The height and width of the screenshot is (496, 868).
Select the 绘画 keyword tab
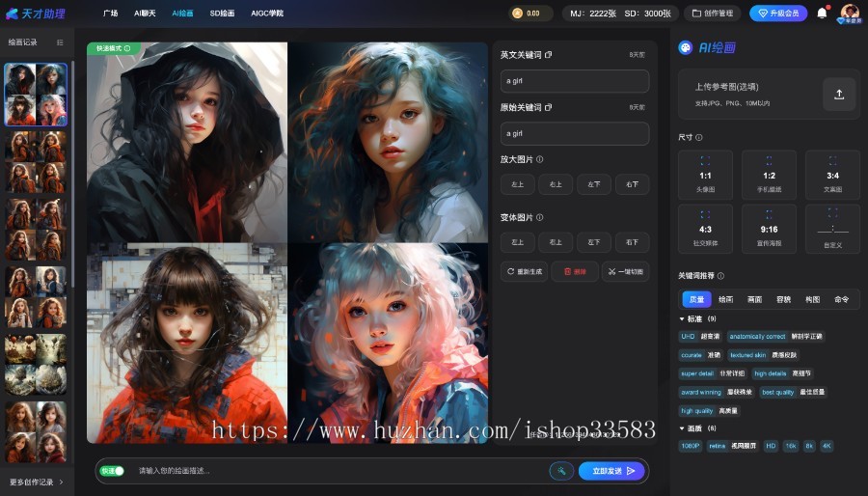[x=725, y=299]
